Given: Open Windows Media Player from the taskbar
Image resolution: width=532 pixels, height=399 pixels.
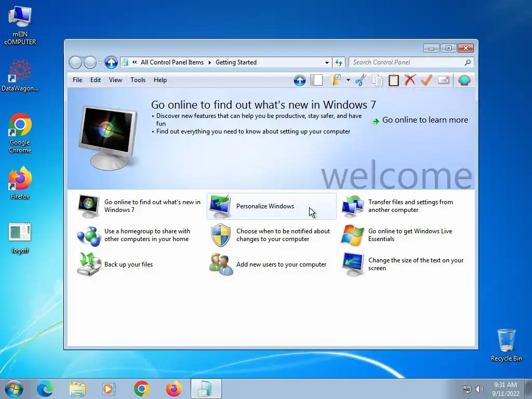Looking at the screenshot, I should coord(109,389).
